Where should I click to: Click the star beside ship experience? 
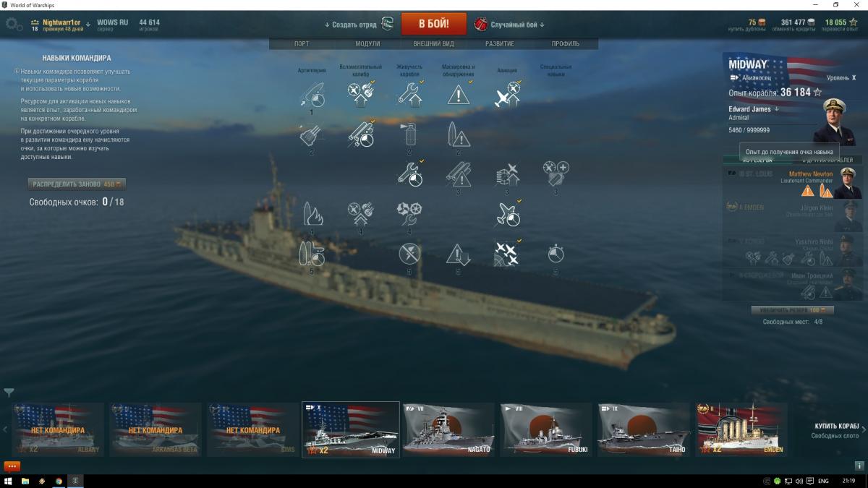click(x=818, y=93)
